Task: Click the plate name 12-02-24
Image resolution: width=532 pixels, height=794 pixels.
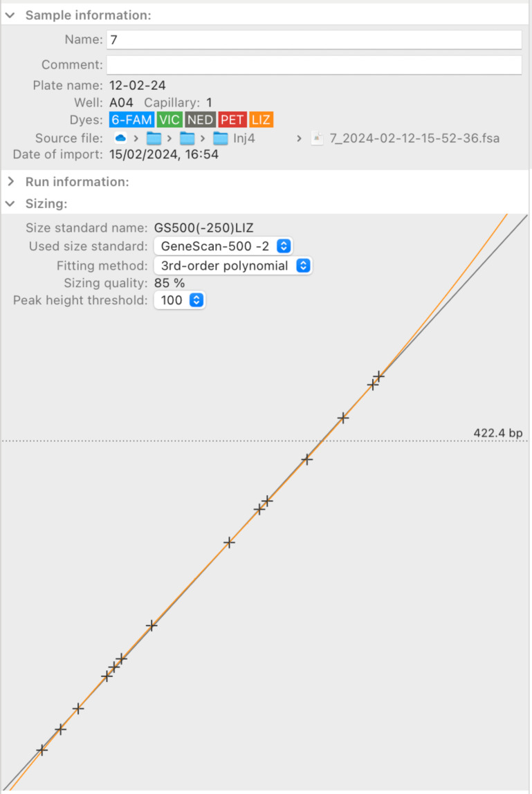Action: (137, 85)
